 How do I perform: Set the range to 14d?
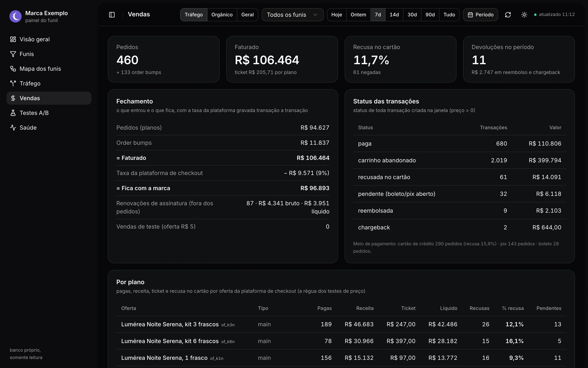(394, 15)
